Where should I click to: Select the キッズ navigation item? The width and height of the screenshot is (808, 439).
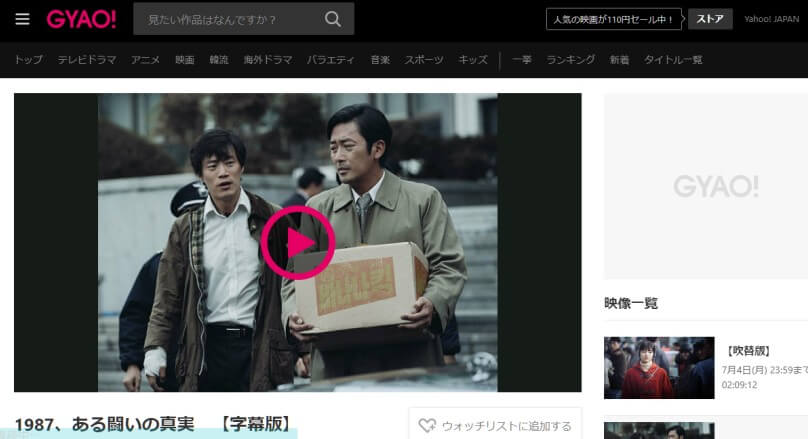(473, 60)
